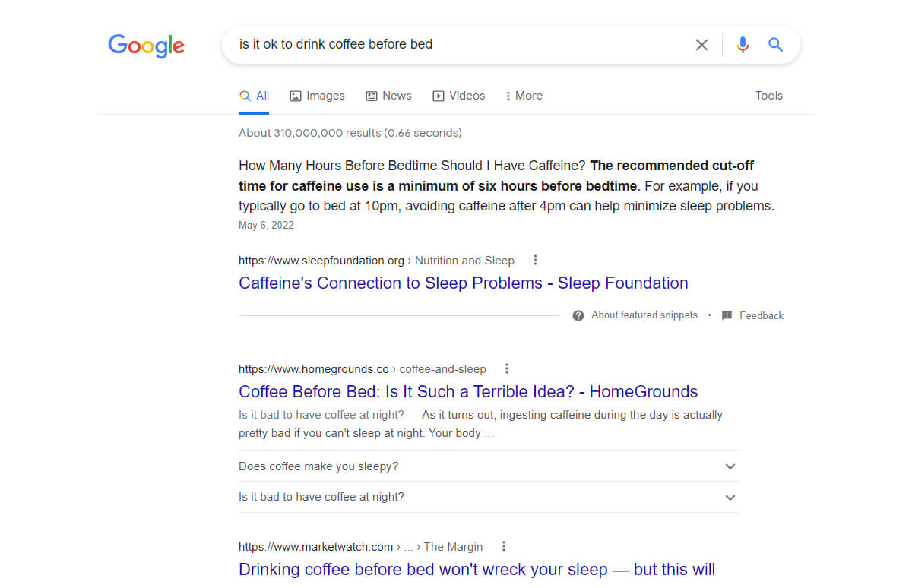Image resolution: width=912 pixels, height=588 pixels.
Task: Click the magnifying glass search icon
Action: (775, 44)
